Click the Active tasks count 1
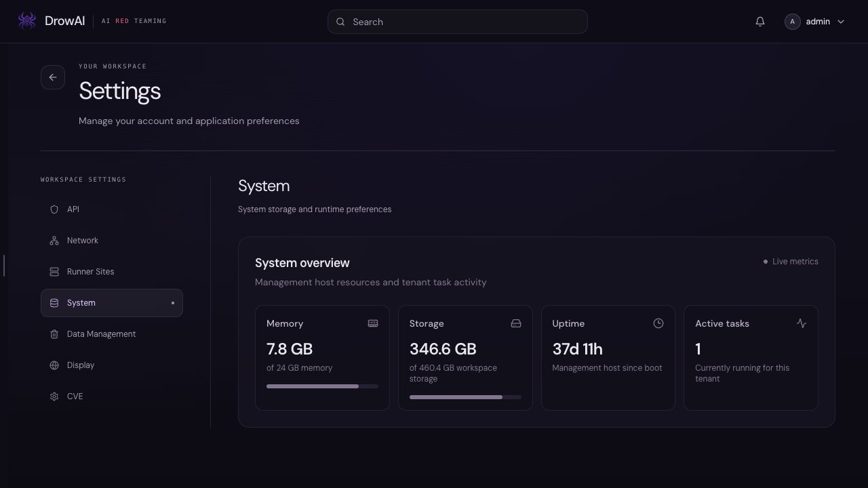 point(698,349)
